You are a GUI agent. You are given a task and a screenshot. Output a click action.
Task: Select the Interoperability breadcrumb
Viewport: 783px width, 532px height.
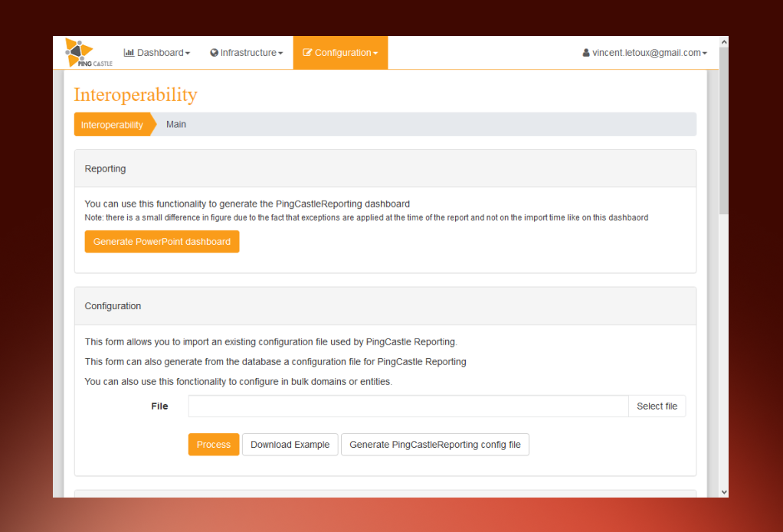click(113, 125)
